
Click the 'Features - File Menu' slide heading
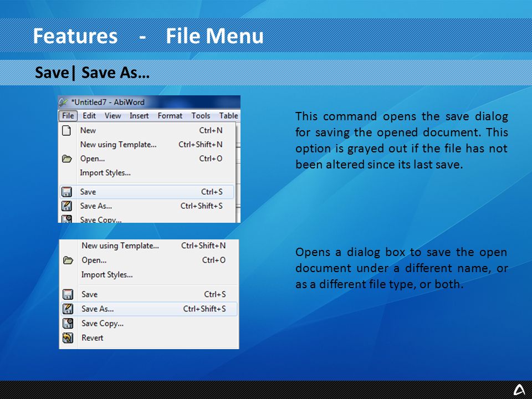pos(149,36)
